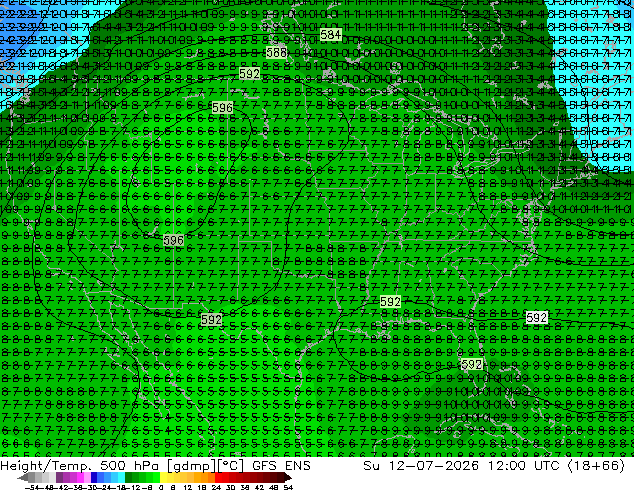
Task: Click the '[°C]' unit label
Action: [x=231, y=466]
